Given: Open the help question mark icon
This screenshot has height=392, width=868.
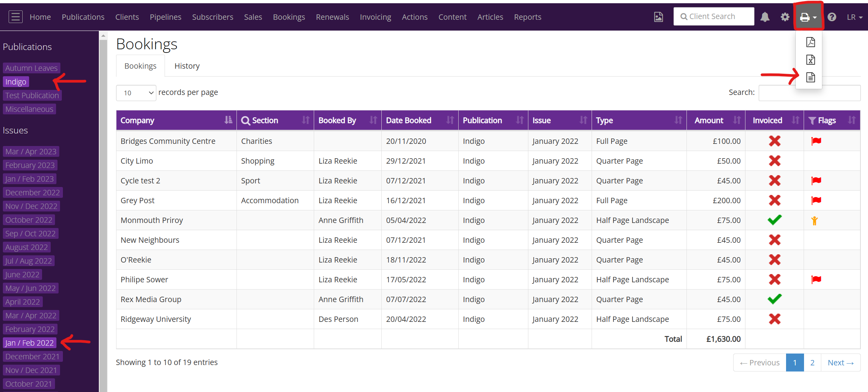Looking at the screenshot, I should [832, 17].
